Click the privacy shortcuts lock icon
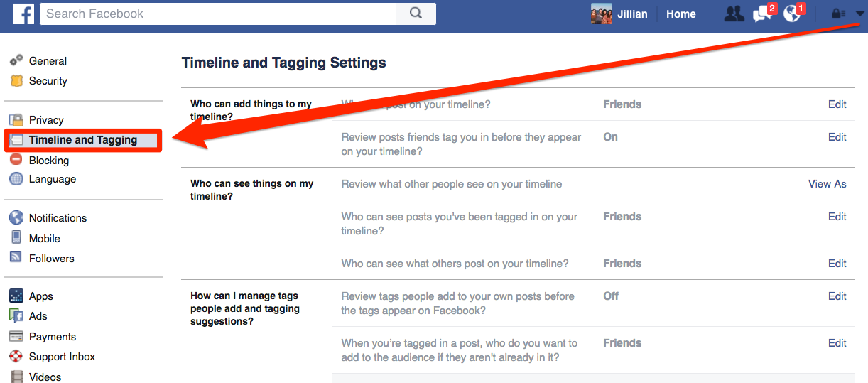868x383 pixels. pyautogui.click(x=838, y=14)
